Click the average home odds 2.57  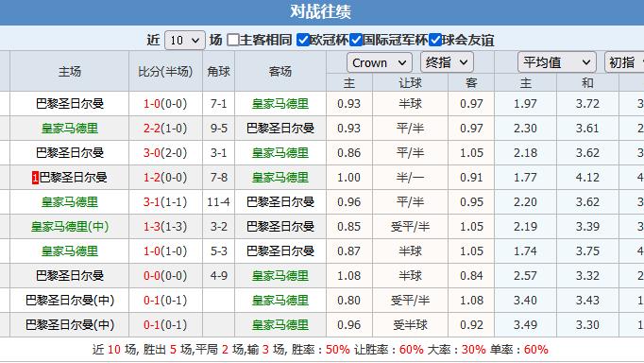pos(525,276)
